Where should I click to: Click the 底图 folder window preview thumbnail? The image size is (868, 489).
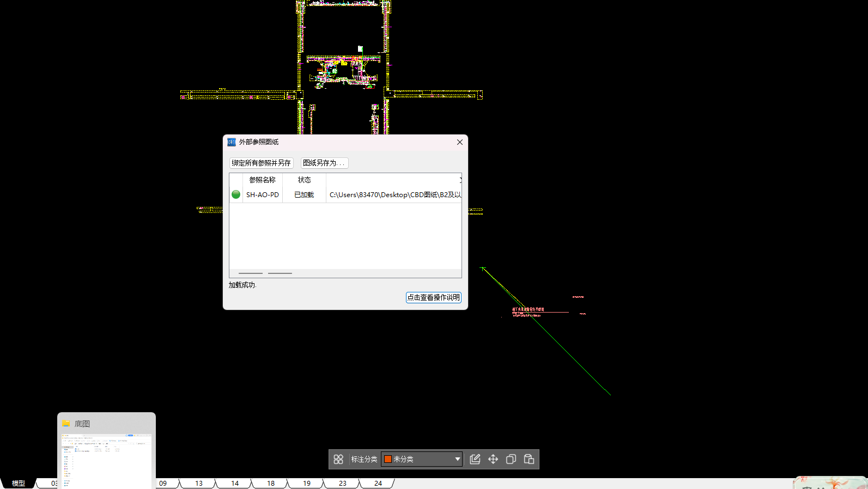[107, 460]
